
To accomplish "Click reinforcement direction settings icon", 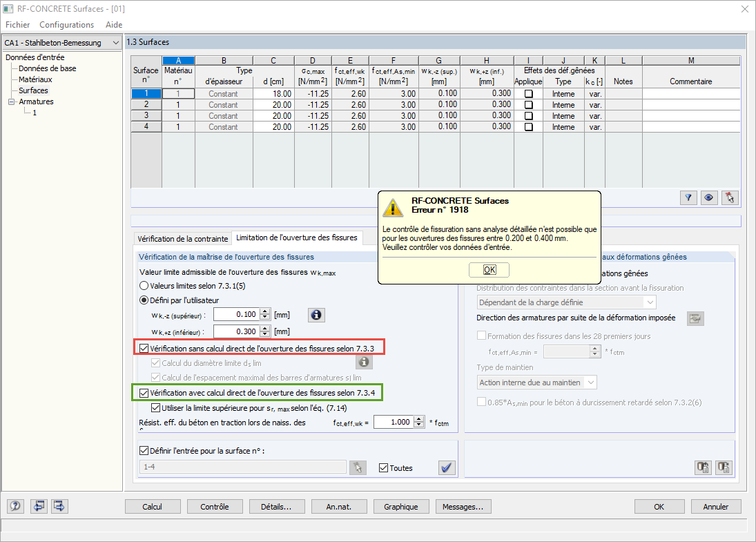I will pyautogui.click(x=695, y=318).
